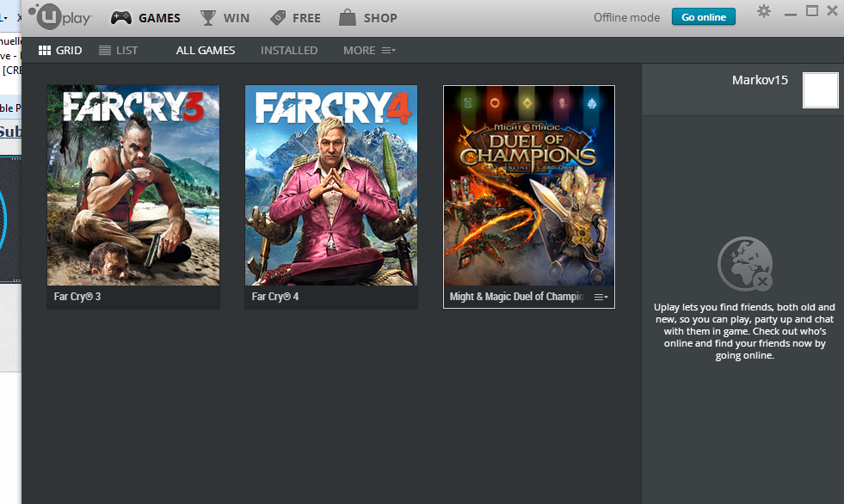The image size is (844, 504).
Task: Click the offline globe friends icon
Action: point(745,264)
